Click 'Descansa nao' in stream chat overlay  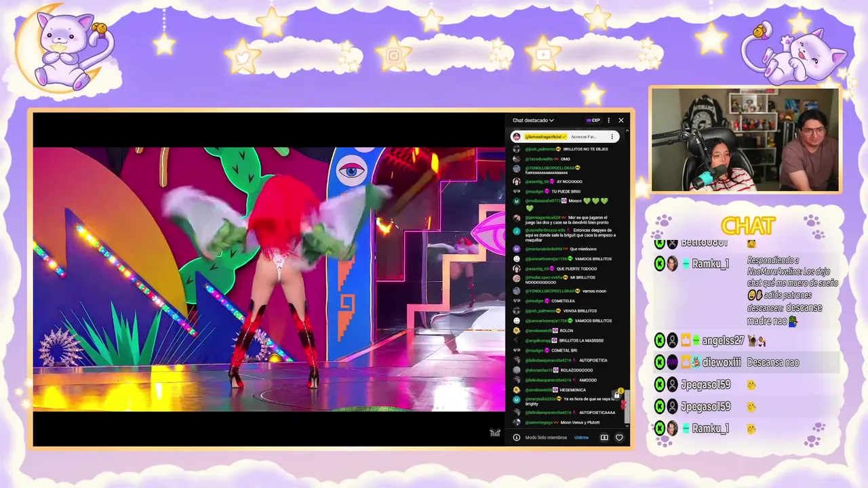click(x=773, y=363)
